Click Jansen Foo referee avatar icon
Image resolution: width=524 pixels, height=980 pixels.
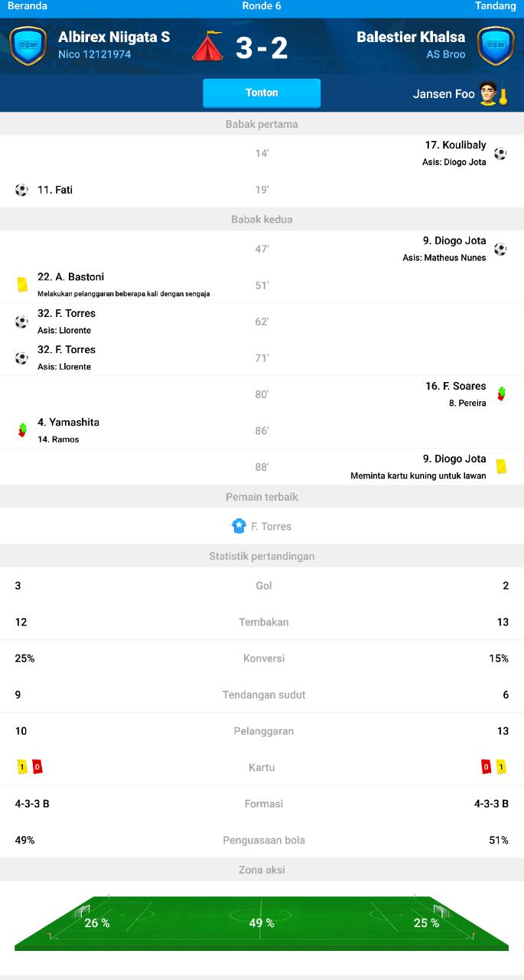(489, 93)
